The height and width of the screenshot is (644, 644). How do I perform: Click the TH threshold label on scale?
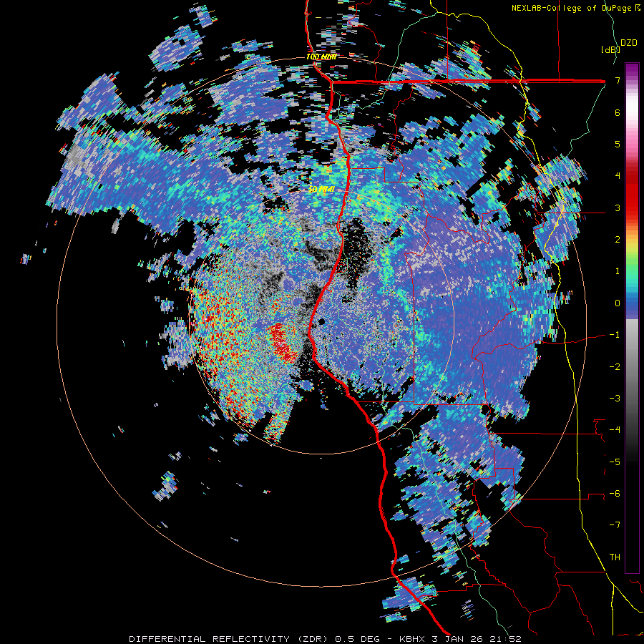click(x=615, y=557)
